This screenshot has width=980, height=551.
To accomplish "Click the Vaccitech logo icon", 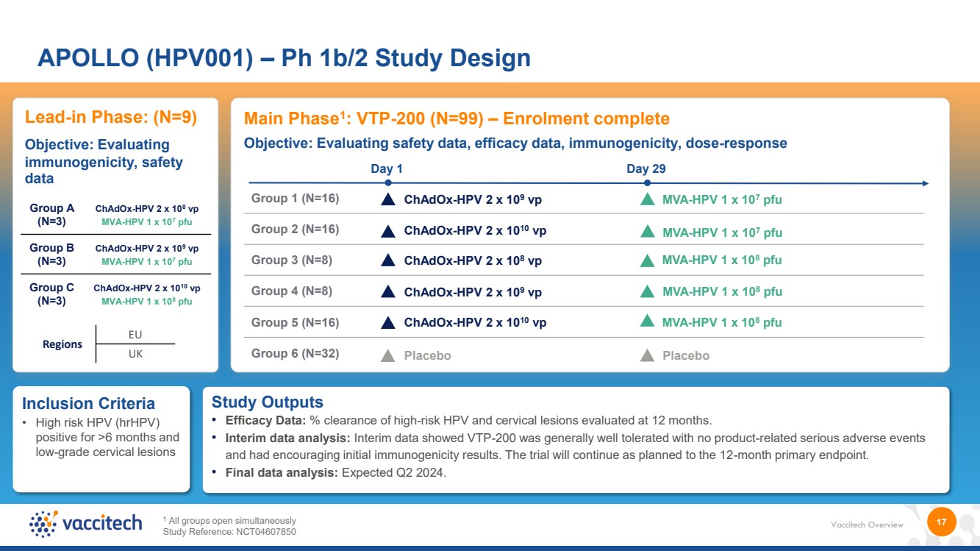I will tap(43, 523).
